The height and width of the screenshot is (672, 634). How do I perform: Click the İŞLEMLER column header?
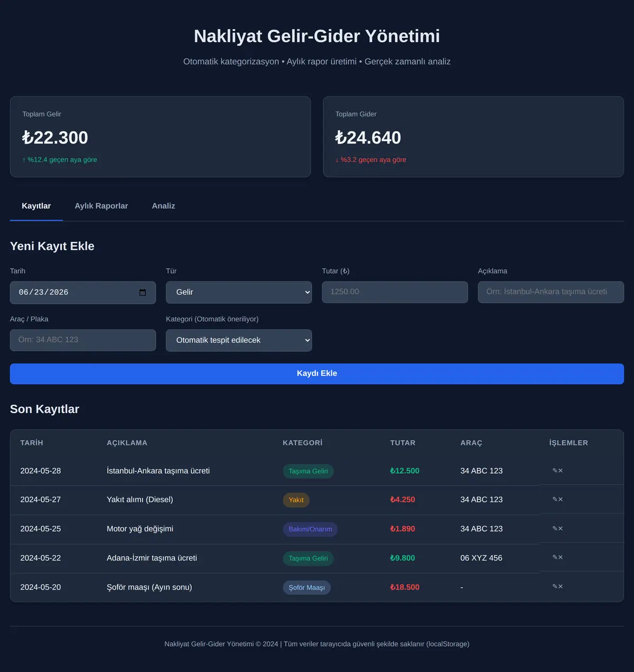568,443
